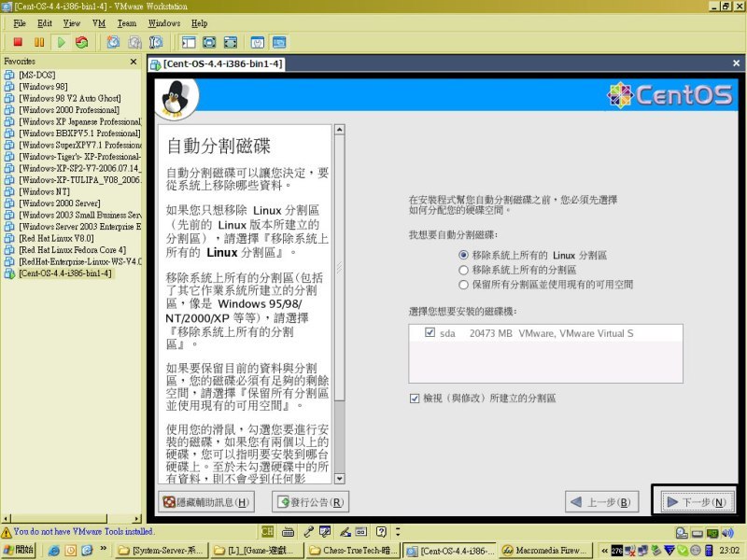The width and height of the screenshot is (747, 560).
Task: Click the [Cent-OS-4.4-i386-bin1-4] VM tab
Action: (x=217, y=63)
